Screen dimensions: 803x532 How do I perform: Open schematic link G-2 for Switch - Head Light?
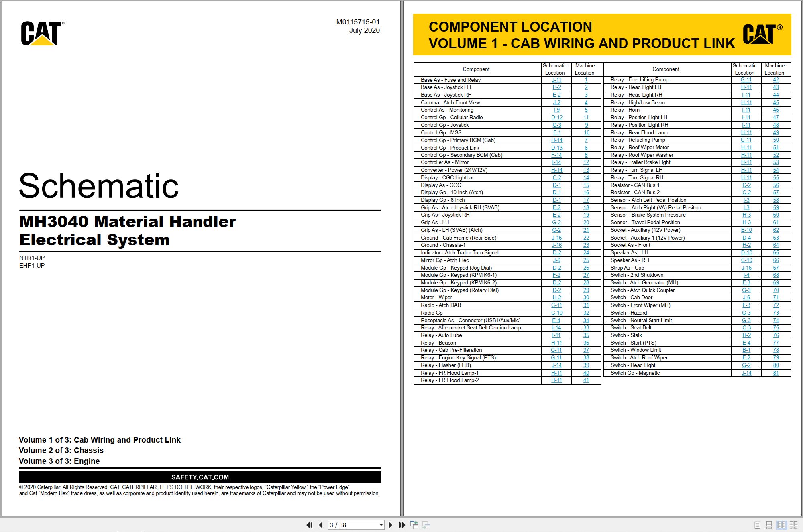[x=746, y=365]
